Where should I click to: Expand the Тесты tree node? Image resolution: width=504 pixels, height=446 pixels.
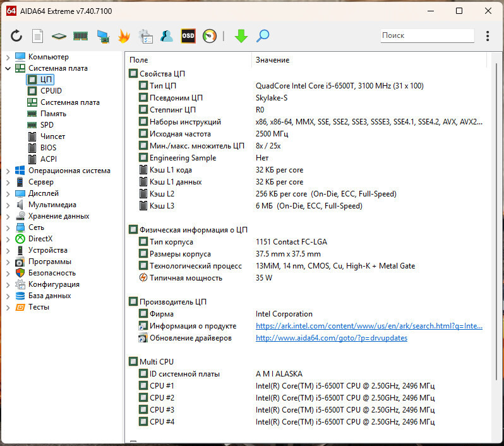[x=8, y=307]
